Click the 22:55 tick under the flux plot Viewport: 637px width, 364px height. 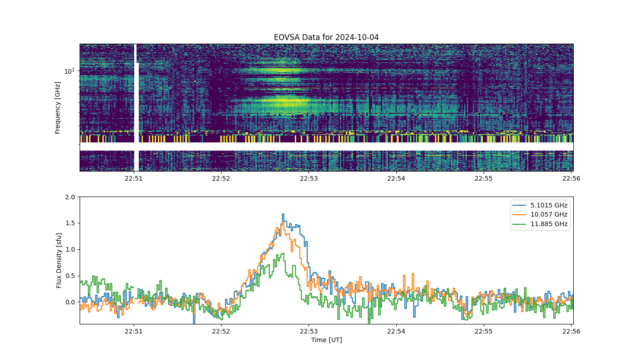484,331
